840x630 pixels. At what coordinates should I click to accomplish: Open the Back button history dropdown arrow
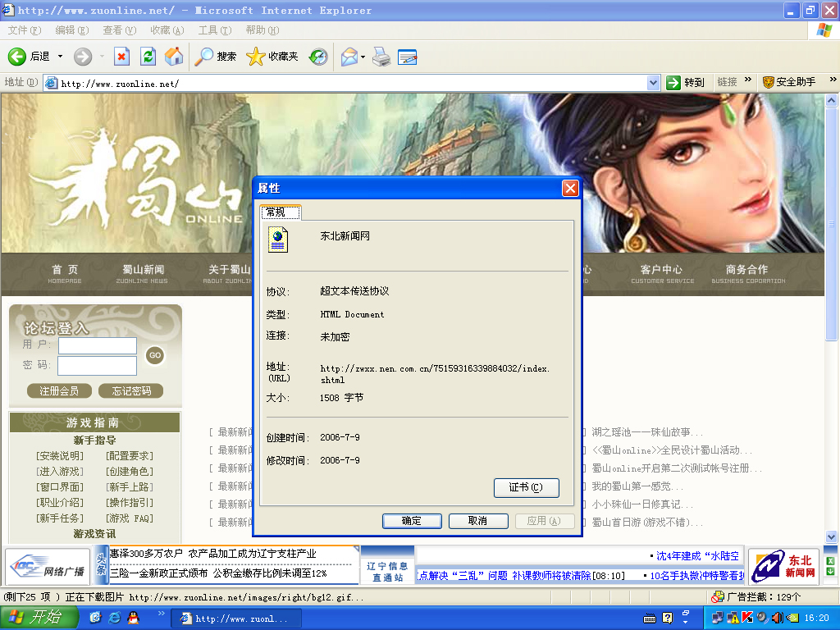(x=60, y=57)
